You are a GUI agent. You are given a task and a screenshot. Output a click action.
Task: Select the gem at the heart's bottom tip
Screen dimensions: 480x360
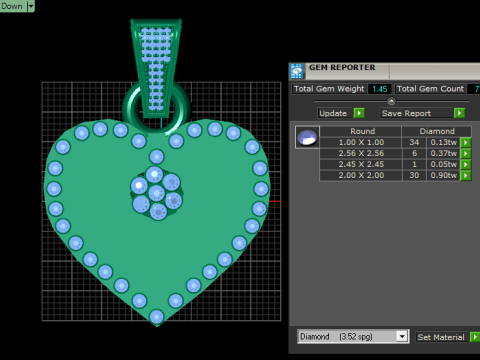(x=156, y=317)
